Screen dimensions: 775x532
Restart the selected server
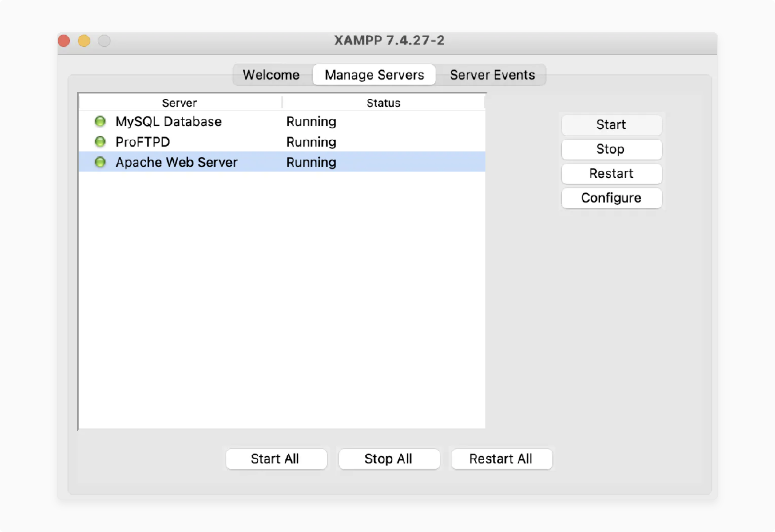(611, 173)
